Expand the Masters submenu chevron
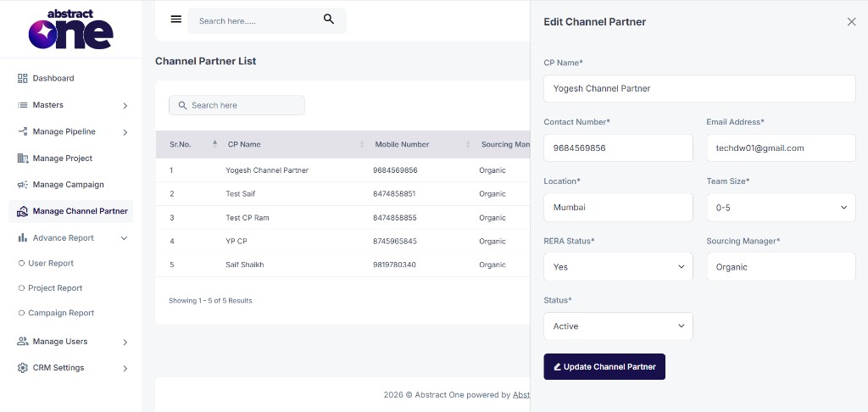The height and width of the screenshot is (412, 868). (x=125, y=105)
